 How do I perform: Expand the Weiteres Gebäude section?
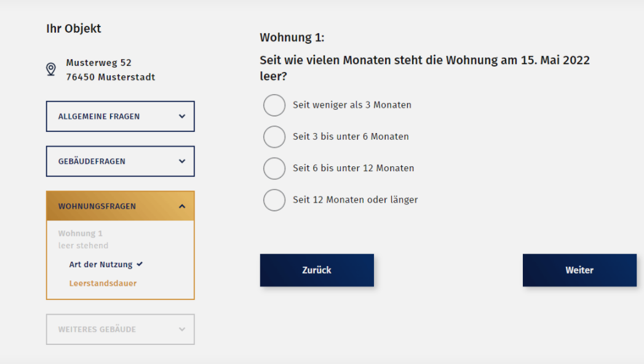click(121, 330)
